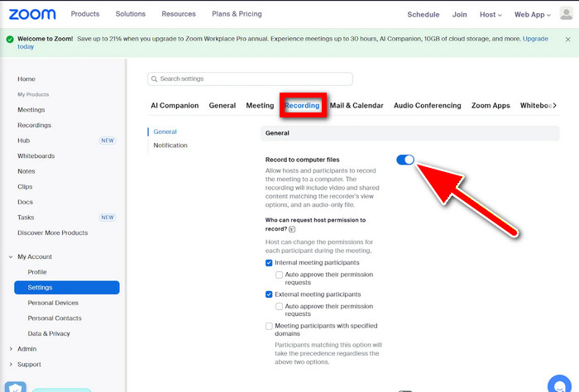The width and height of the screenshot is (579, 392).
Task: Uncheck Internal meeting participants checkbox
Action: point(269,262)
